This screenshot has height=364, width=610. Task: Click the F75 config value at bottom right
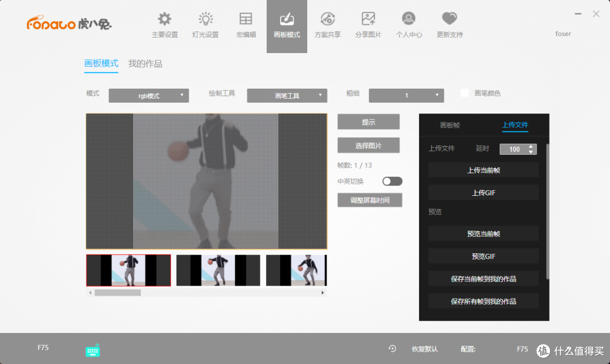[x=522, y=349]
